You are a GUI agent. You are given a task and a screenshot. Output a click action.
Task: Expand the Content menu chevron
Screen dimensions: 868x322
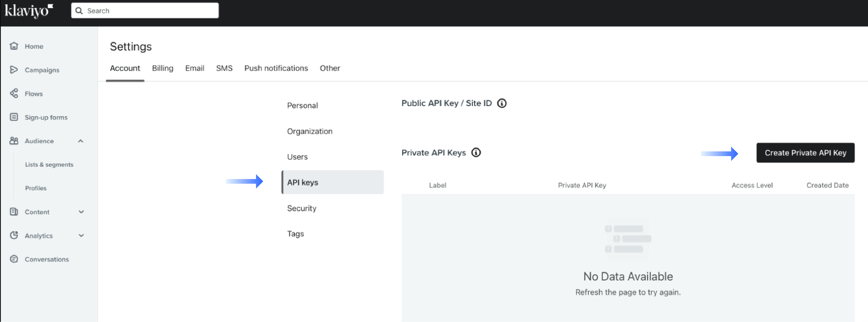coord(81,212)
